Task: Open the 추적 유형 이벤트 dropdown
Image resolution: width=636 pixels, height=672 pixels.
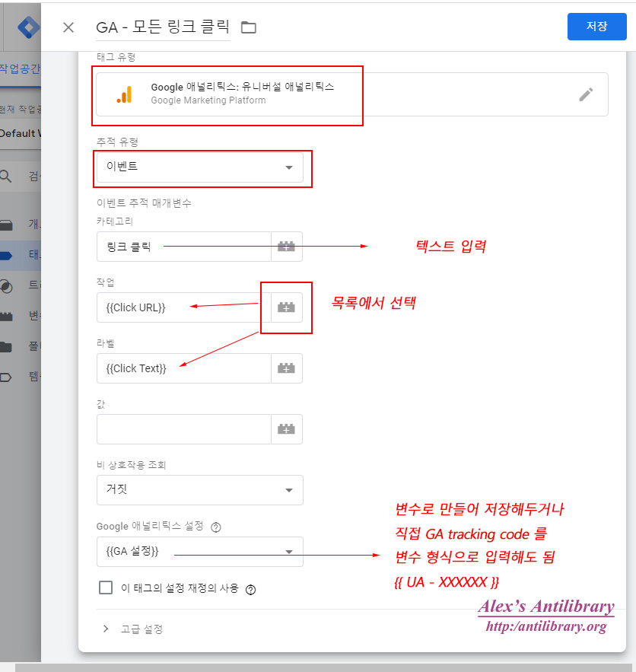Action: click(200, 167)
